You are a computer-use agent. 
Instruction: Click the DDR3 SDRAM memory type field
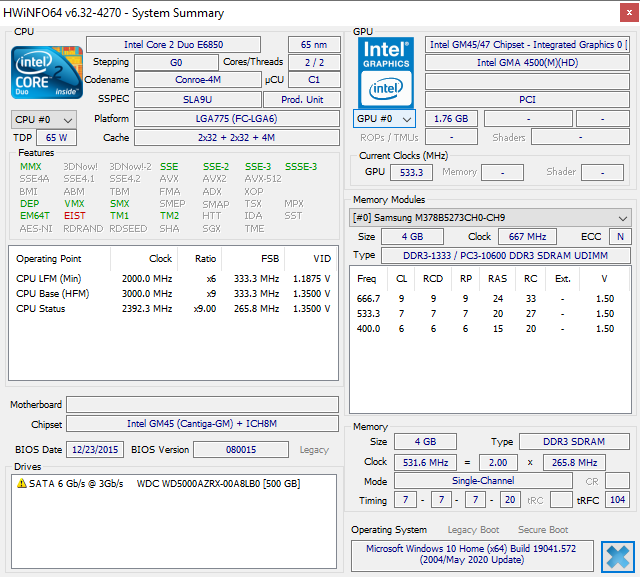tap(574, 442)
